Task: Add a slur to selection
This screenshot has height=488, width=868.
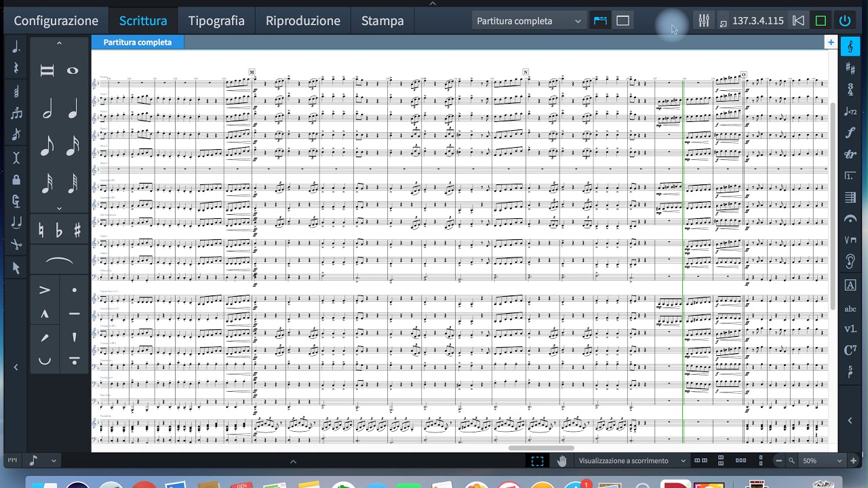Action: pyautogui.click(x=59, y=261)
